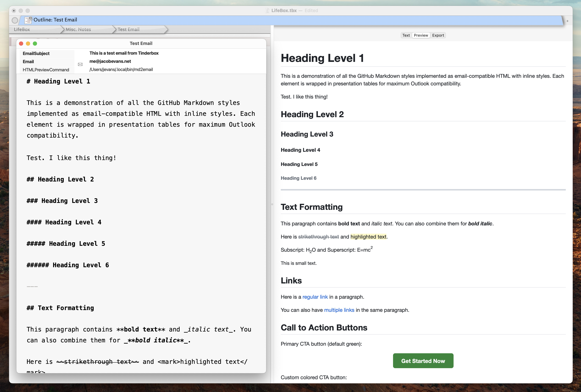Click the circle button left of Outline tab
Viewport: 581px width, 392px height.
(x=15, y=20)
